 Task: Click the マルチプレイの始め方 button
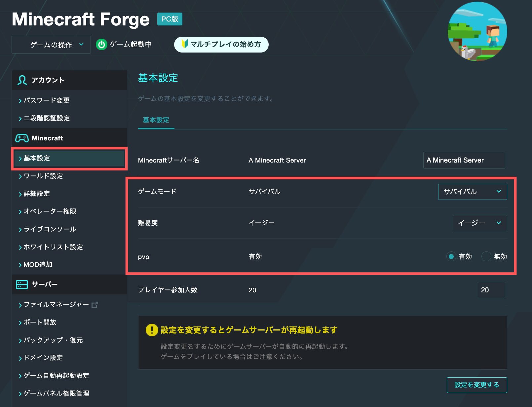tap(221, 45)
